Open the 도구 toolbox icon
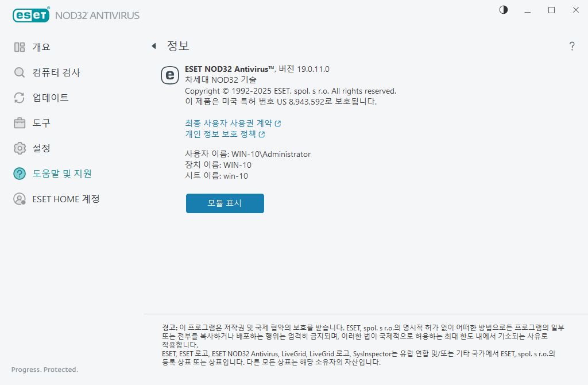 point(19,123)
